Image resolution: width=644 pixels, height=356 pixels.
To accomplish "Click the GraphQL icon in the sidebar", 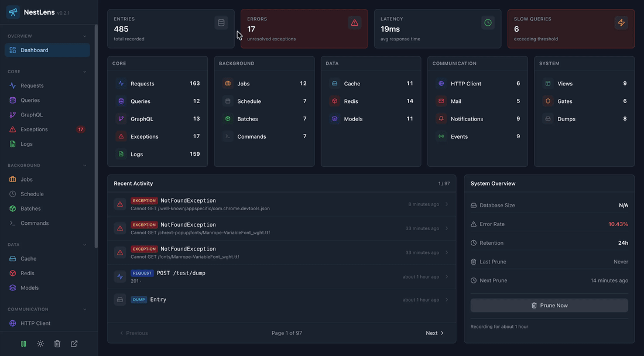I will point(12,114).
